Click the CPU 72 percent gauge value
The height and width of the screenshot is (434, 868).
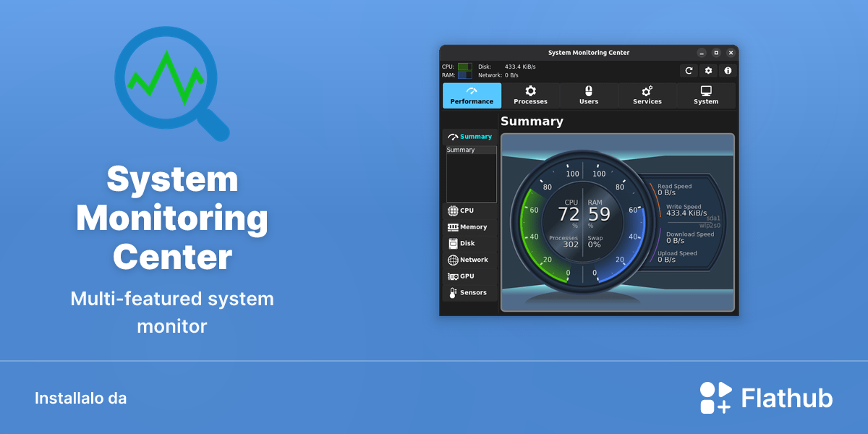click(569, 215)
